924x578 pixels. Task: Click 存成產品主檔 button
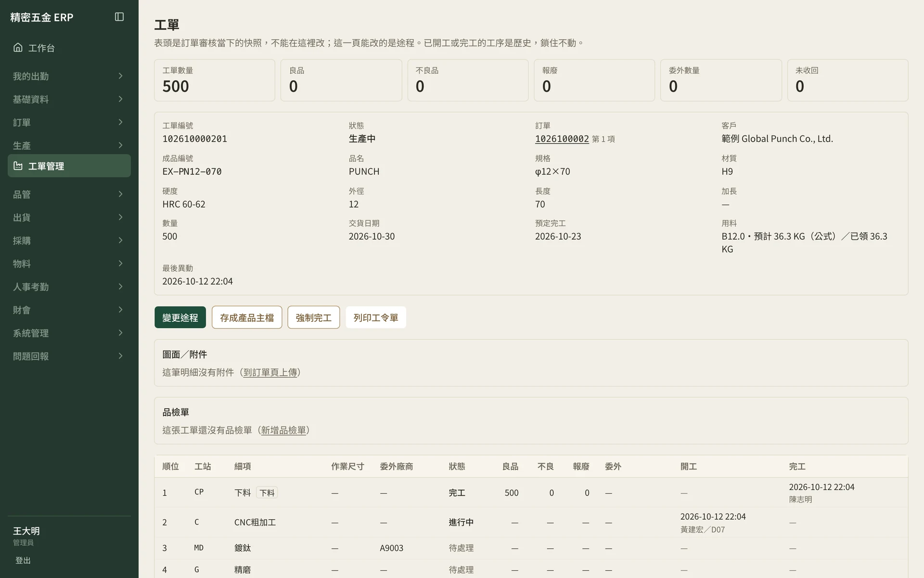[247, 317]
